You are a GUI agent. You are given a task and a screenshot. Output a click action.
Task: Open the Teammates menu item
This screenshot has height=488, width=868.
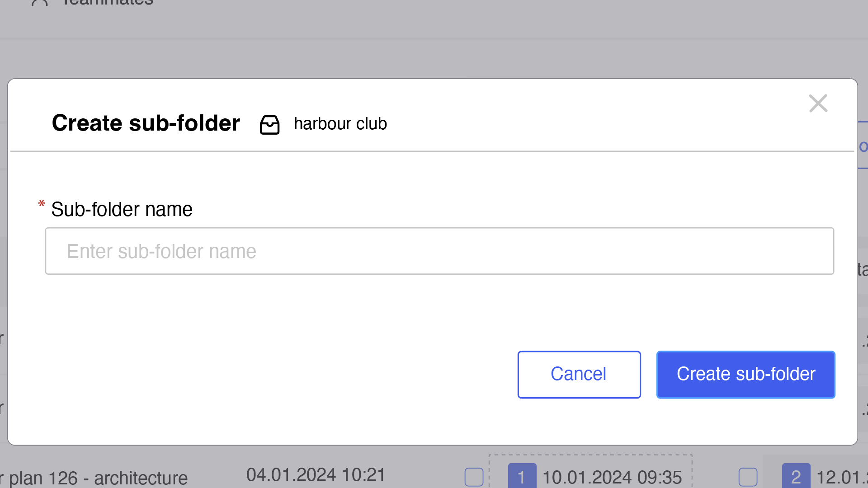point(108,3)
